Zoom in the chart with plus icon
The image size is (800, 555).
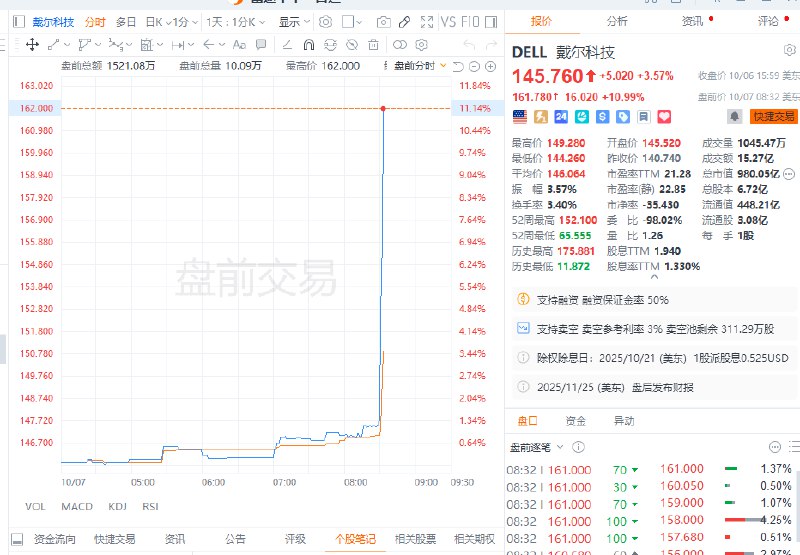490,66
